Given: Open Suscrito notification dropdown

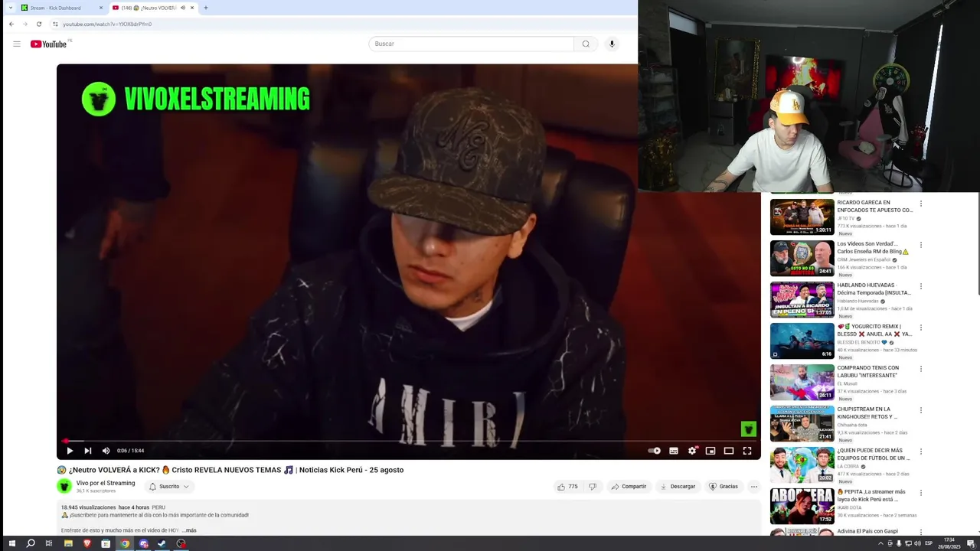Looking at the screenshot, I should pyautogui.click(x=169, y=487).
